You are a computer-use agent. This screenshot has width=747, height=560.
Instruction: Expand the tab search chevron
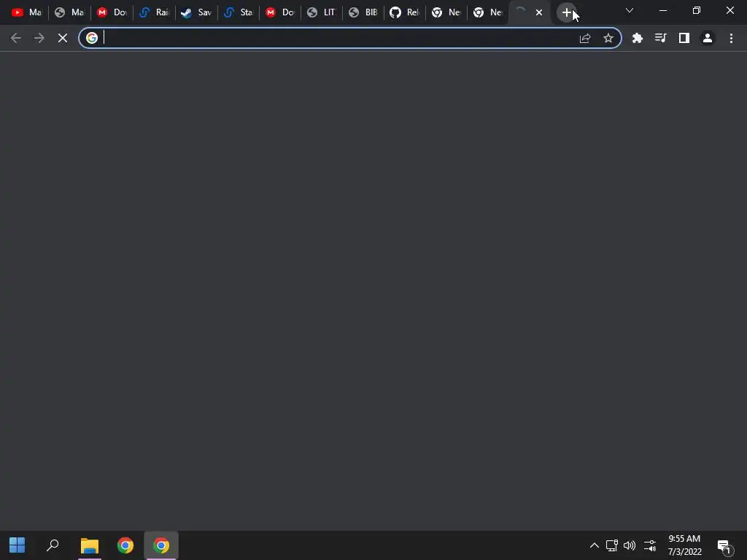630,10
